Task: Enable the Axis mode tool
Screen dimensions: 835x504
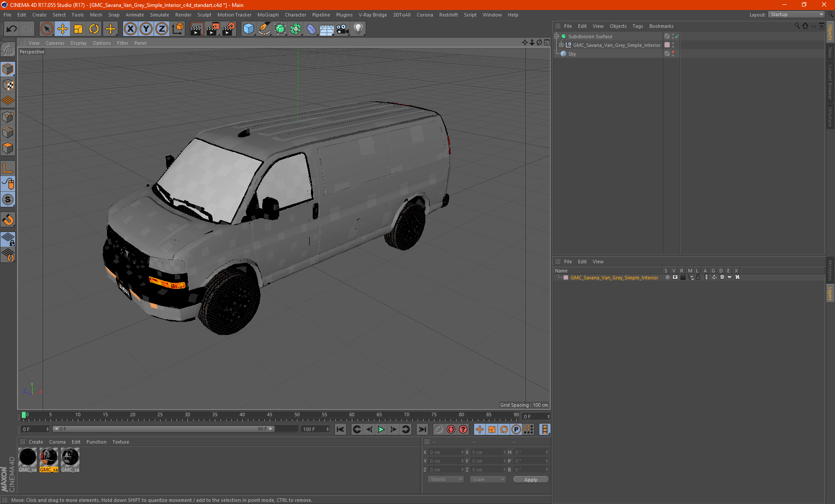Action: tap(8, 168)
